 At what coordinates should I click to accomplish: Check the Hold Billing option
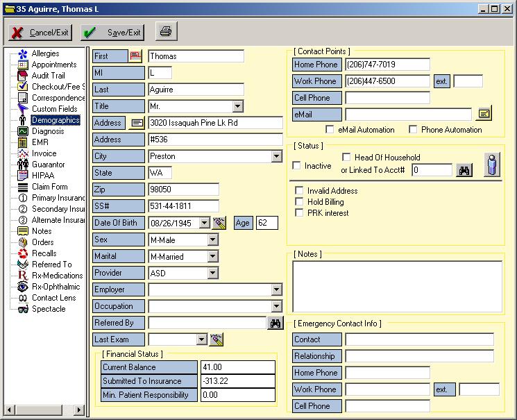[x=300, y=202]
